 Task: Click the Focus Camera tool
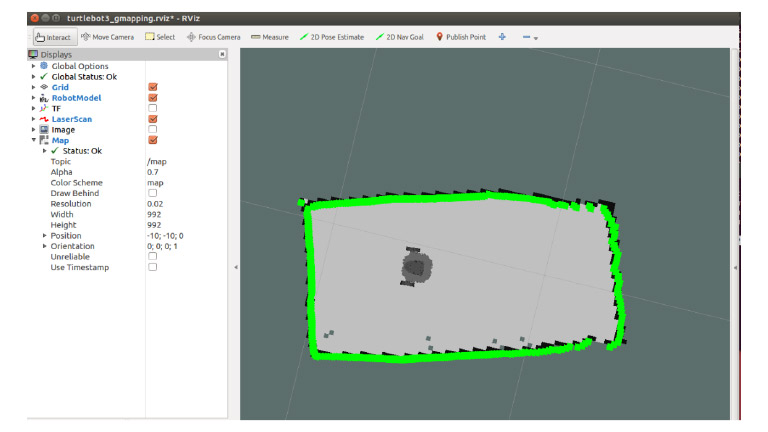(x=213, y=37)
